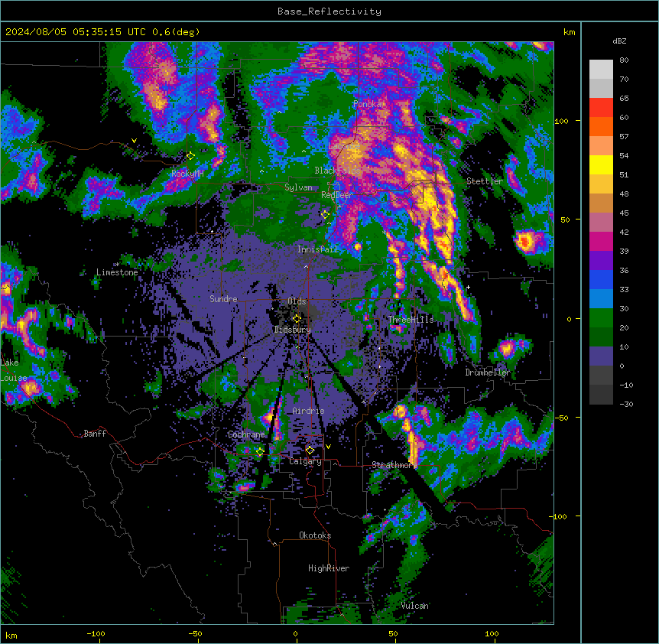Click the Ponoka city label
The height and width of the screenshot is (644, 659).
[x=367, y=104]
